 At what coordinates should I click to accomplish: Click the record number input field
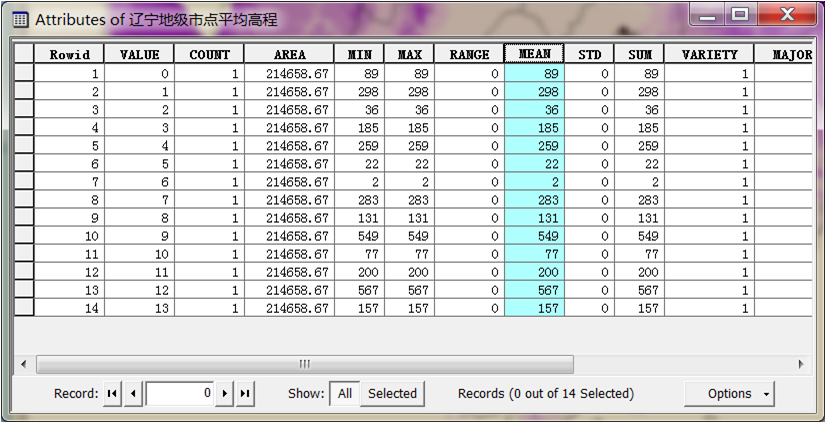180,394
